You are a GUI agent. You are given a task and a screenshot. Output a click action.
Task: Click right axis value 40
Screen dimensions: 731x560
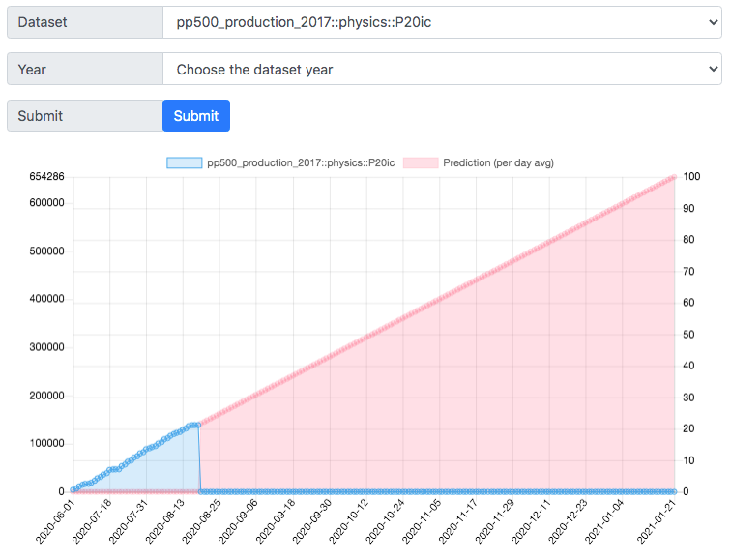coord(688,365)
